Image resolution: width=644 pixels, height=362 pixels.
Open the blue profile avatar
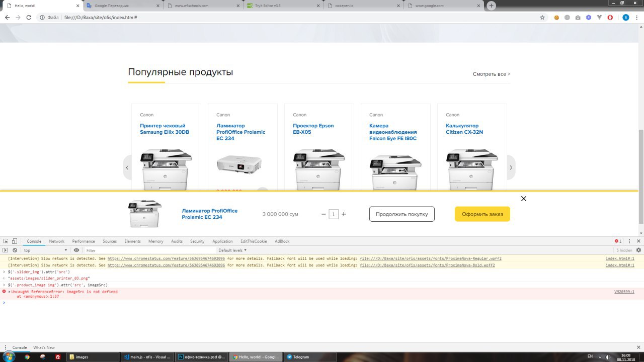click(x=626, y=17)
